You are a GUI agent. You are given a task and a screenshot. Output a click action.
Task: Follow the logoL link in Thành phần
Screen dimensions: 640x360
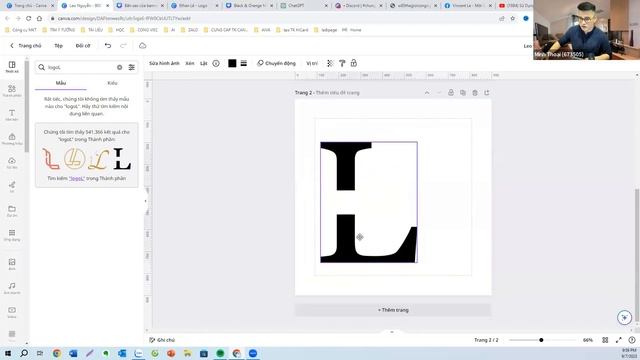(77, 178)
